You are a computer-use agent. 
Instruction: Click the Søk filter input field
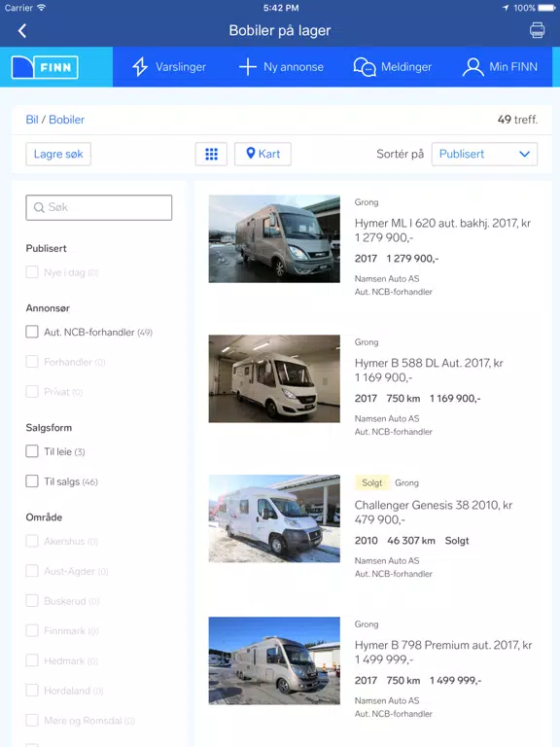click(98, 207)
